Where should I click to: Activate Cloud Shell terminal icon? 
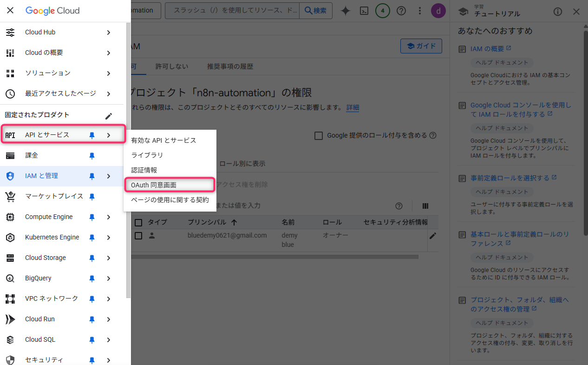364,11
